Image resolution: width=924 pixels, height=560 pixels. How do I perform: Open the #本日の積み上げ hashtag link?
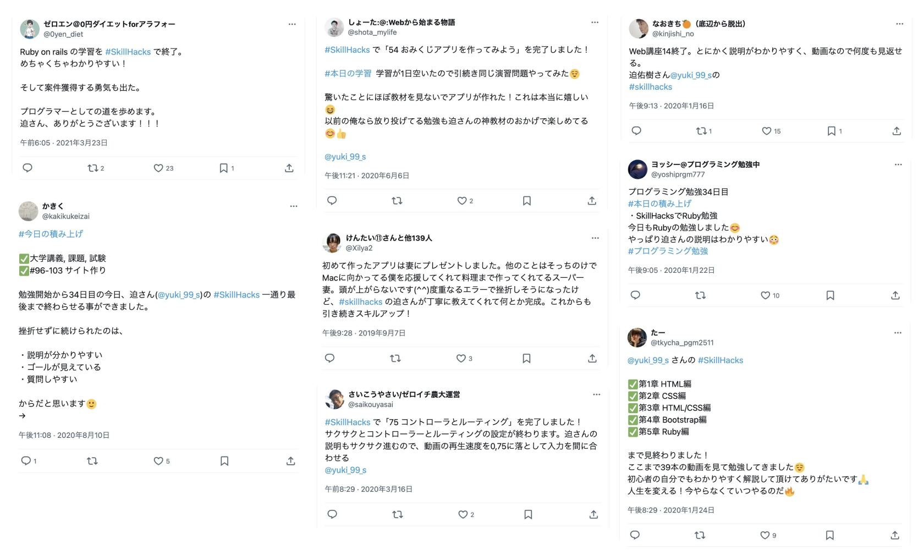pyautogui.click(x=659, y=204)
